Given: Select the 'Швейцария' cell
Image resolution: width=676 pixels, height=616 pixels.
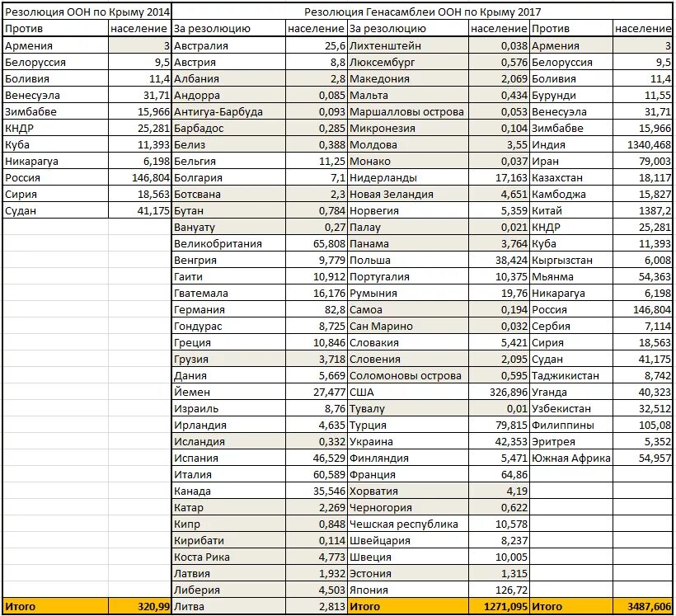Looking at the screenshot, I should click(408, 540).
